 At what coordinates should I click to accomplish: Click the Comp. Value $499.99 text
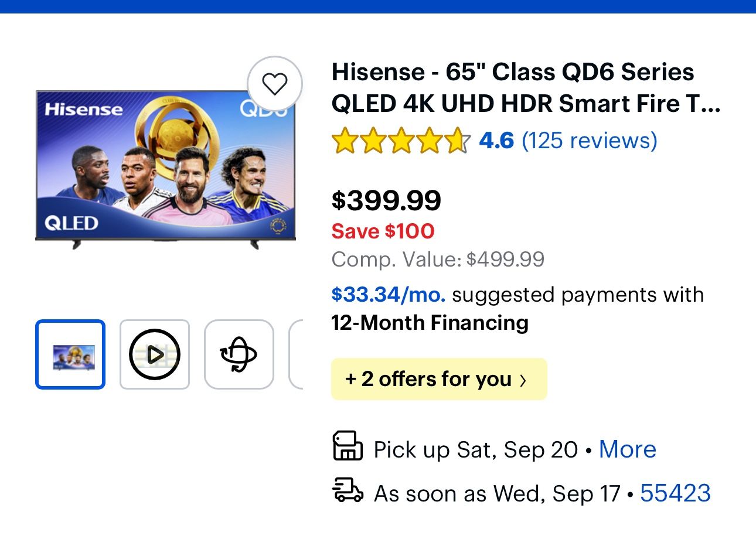click(x=438, y=260)
